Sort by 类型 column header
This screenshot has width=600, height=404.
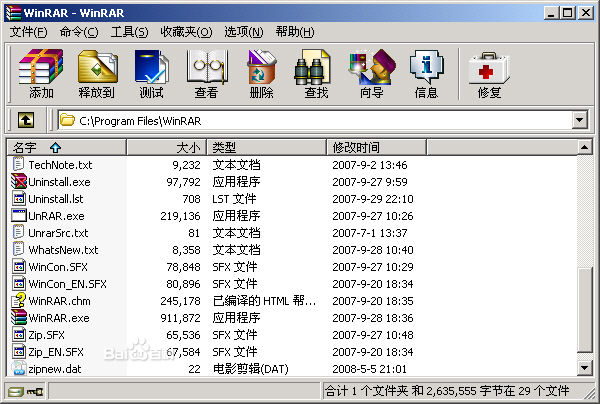266,147
